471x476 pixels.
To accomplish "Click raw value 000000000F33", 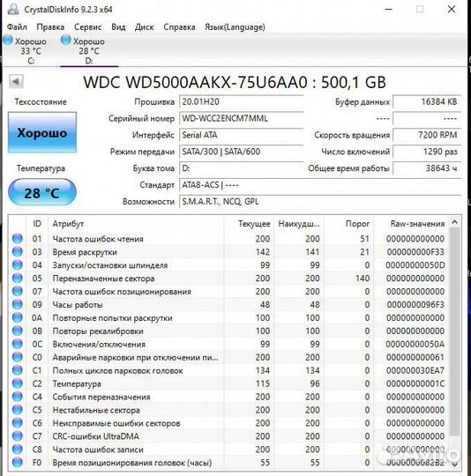I will coord(415,252).
